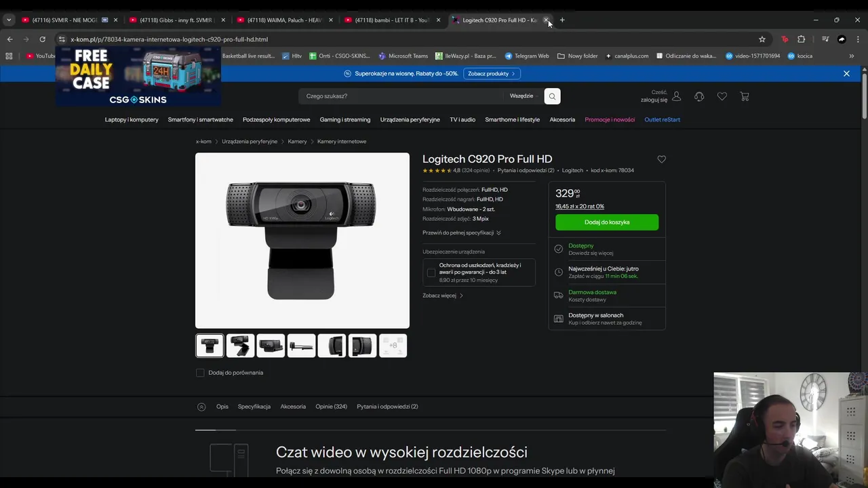
Task: Select the first webcam thumbnail
Action: [210, 346]
